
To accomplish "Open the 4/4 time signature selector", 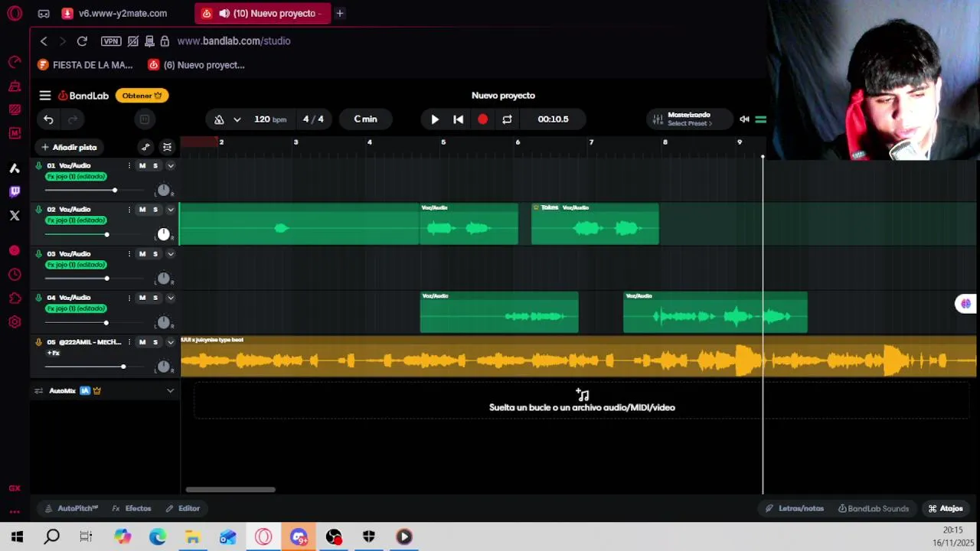I will 313,119.
